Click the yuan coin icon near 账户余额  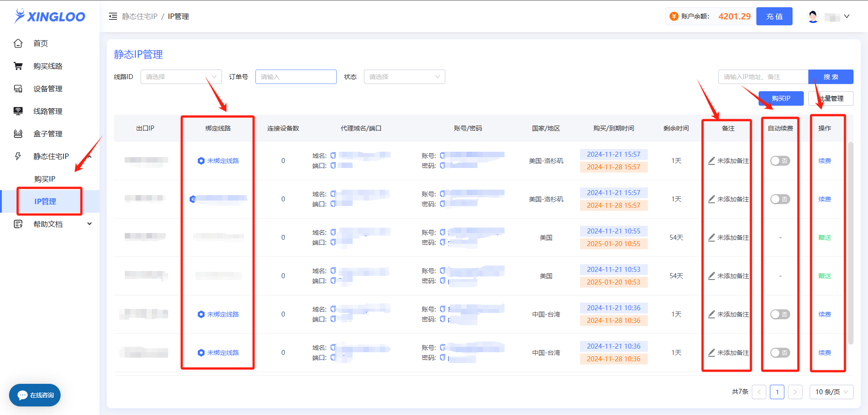tap(674, 16)
